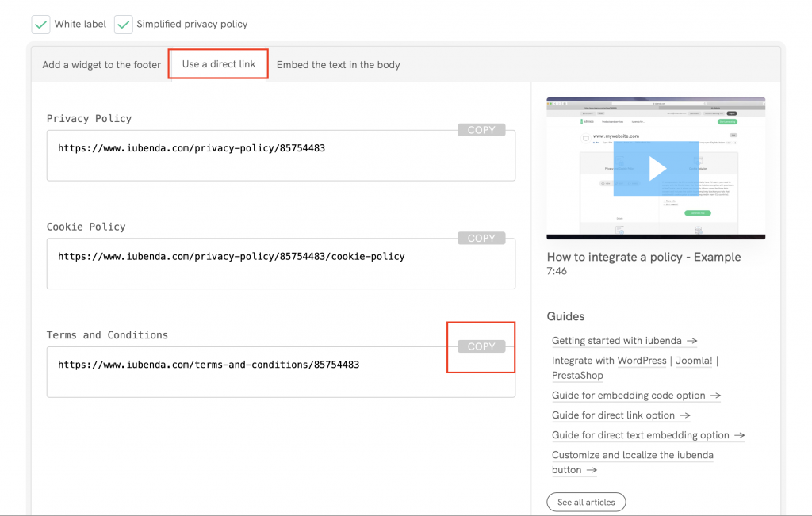Open the "Joomla!" integration link
812x516 pixels.
coord(694,361)
